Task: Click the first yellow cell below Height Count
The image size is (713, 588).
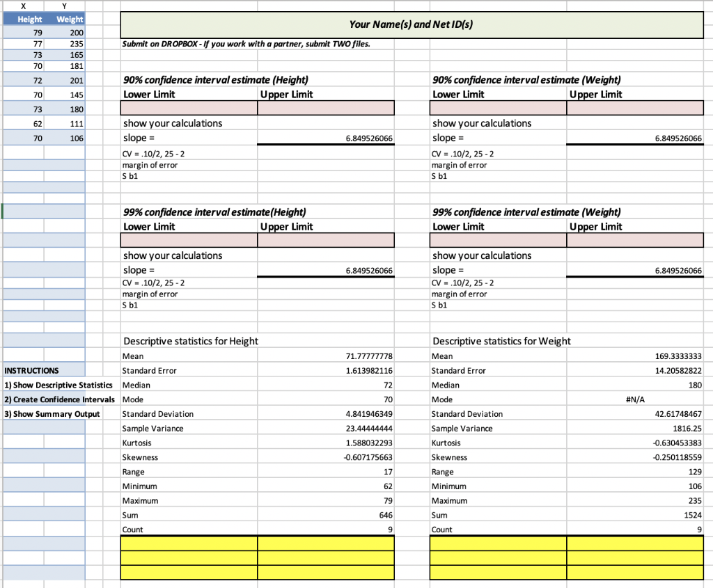Action: point(188,544)
